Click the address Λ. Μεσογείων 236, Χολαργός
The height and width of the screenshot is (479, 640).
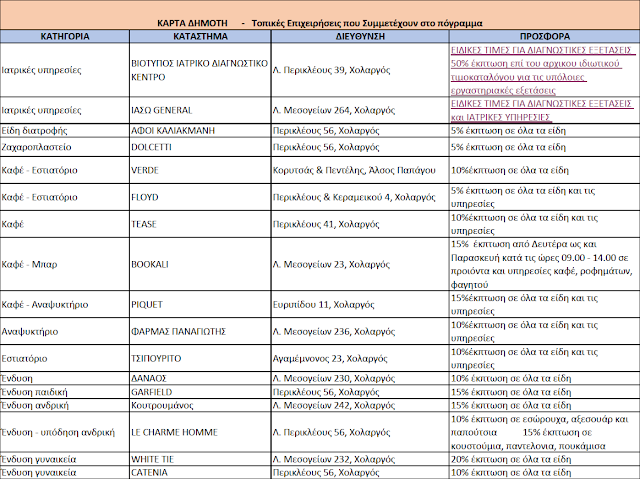334,331
